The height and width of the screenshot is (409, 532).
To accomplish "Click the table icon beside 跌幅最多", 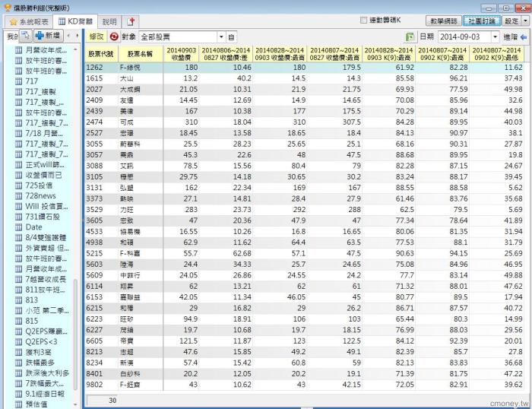I will coord(19,363).
